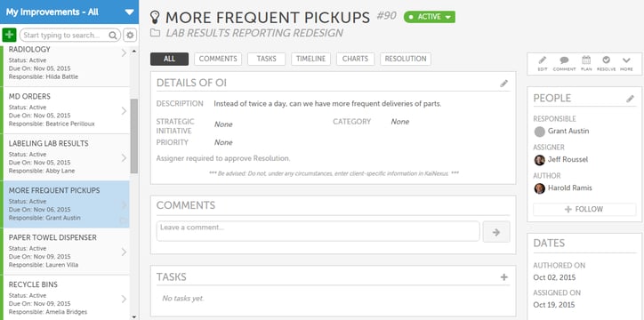Click the Comment speech bubble icon

[564, 64]
